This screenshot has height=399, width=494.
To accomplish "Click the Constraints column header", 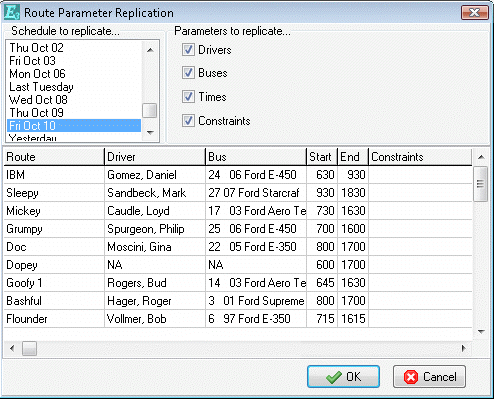I will pyautogui.click(x=420, y=157).
